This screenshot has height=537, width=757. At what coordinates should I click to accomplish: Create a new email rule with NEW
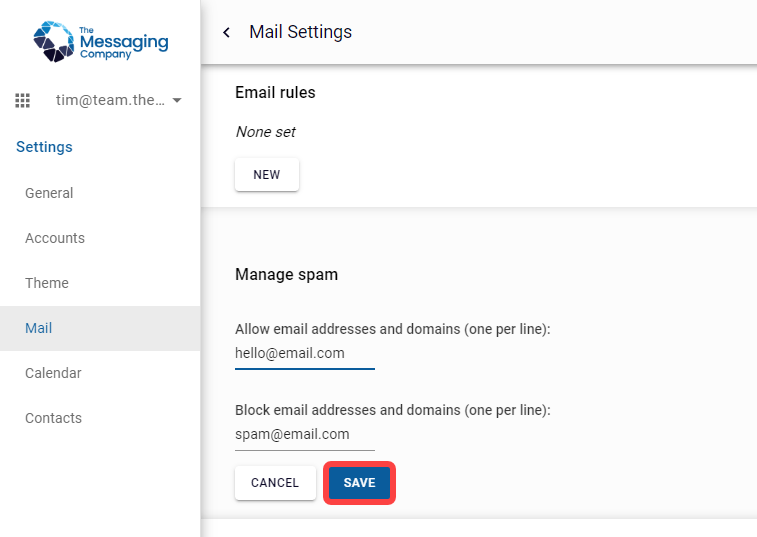pos(267,174)
